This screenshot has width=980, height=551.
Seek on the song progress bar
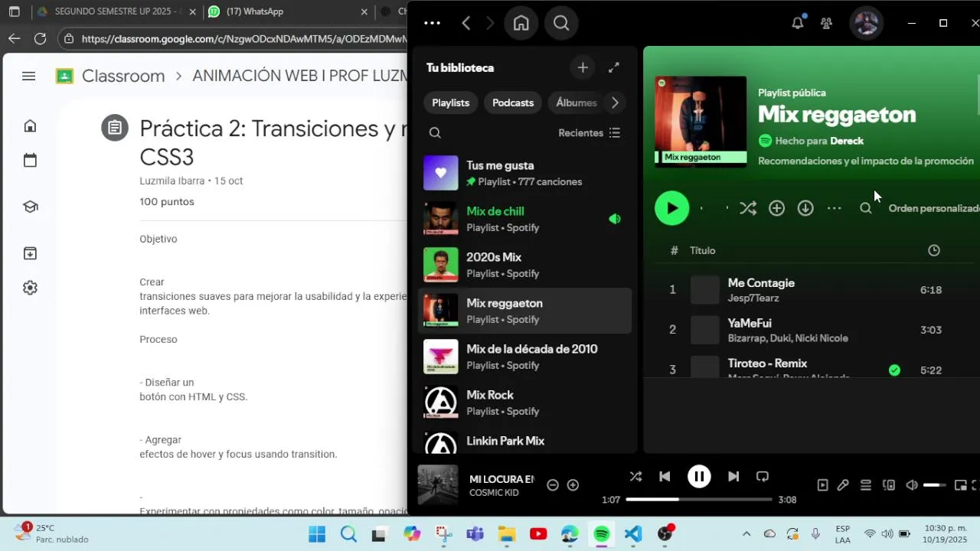699,500
